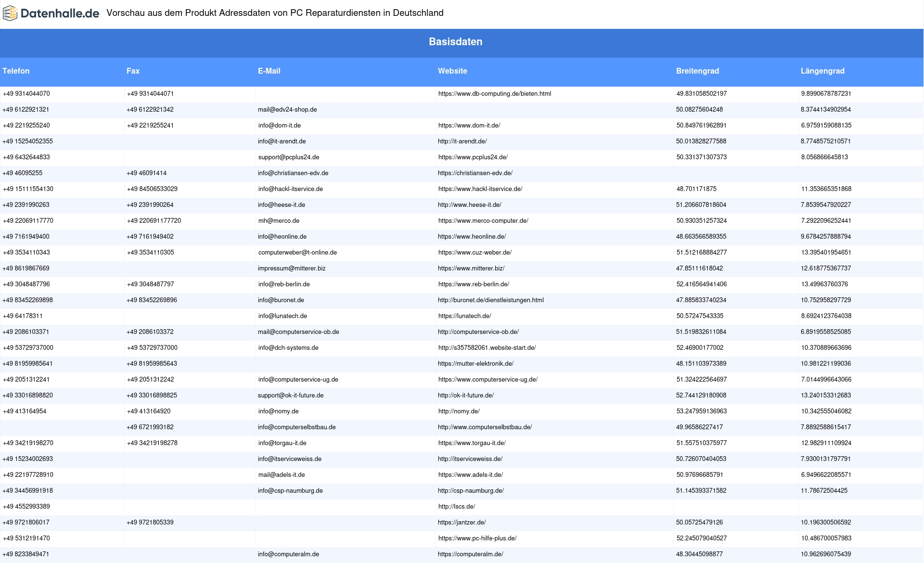The width and height of the screenshot is (924, 563).
Task: Click the Basisdaten section header
Action: tap(456, 42)
